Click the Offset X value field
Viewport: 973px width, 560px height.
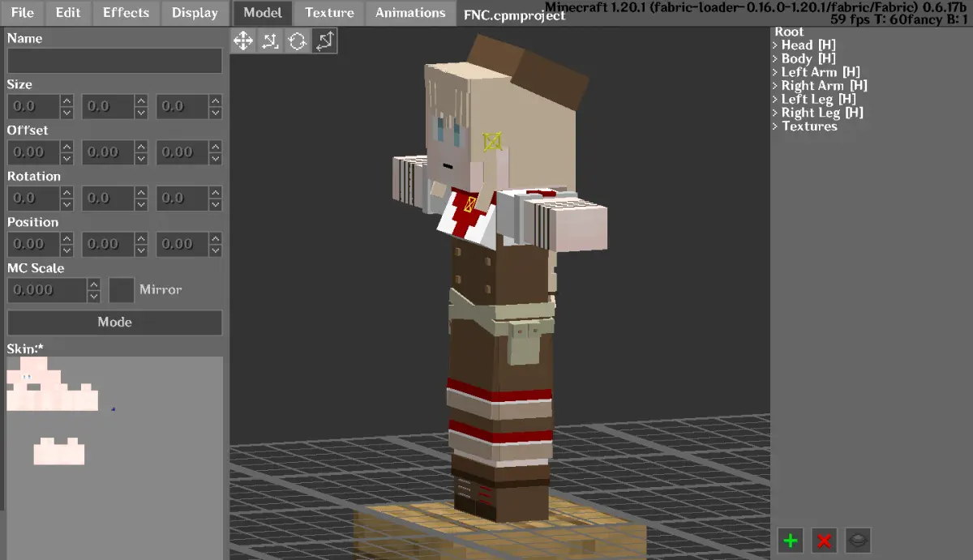coord(33,152)
